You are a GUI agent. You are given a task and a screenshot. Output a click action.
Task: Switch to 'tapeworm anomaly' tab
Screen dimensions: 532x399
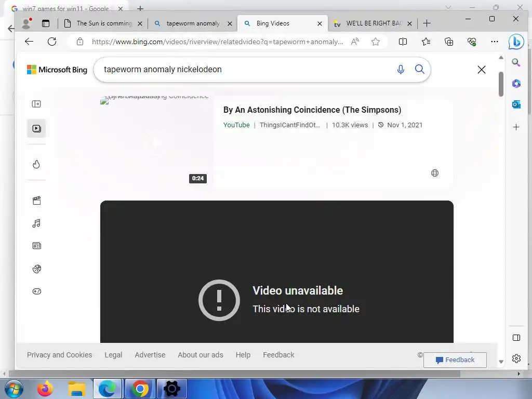193,23
